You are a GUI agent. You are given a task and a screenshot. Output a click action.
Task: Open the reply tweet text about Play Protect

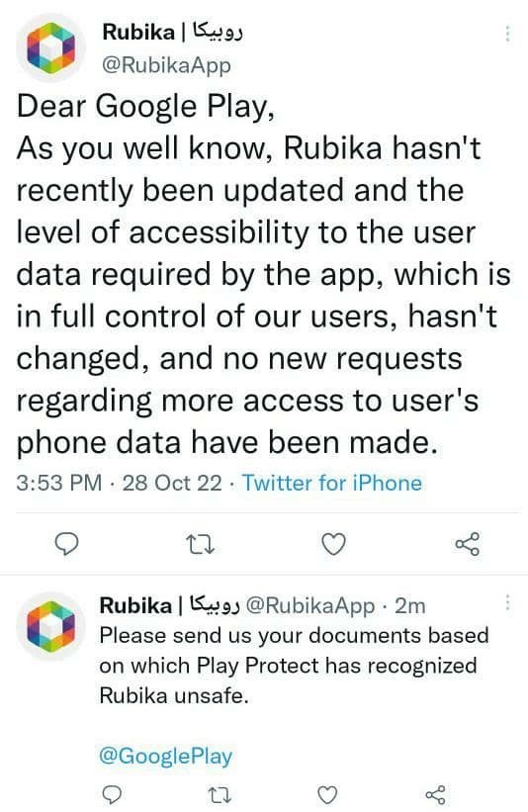pyautogui.click(x=294, y=666)
